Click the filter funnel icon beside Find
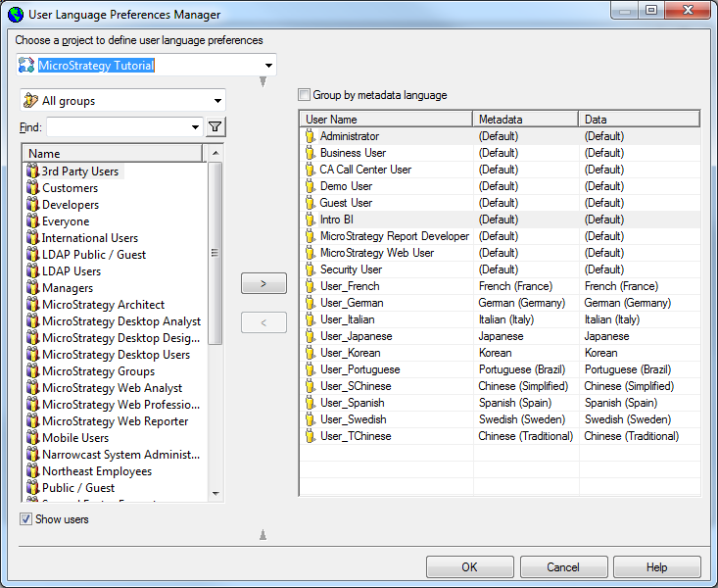 coord(215,126)
